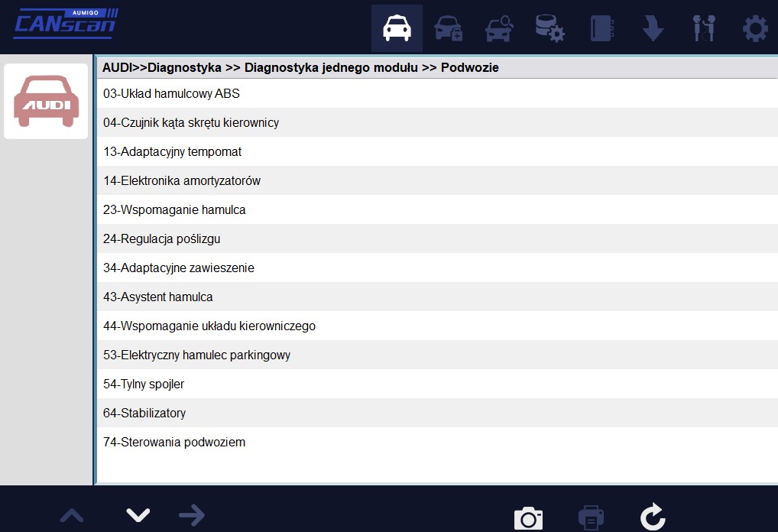The image size is (778, 532).
Task: Click the download arrow icon
Action: pyautogui.click(x=653, y=28)
